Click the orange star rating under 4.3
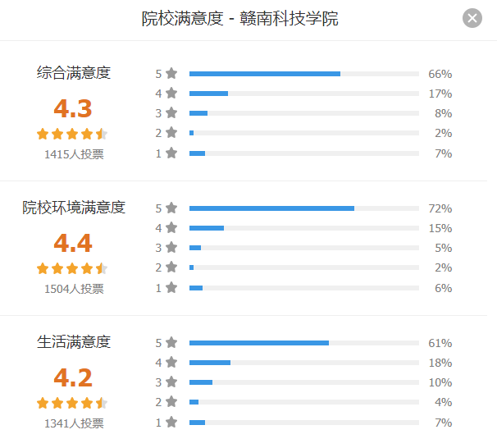 pyautogui.click(x=72, y=134)
